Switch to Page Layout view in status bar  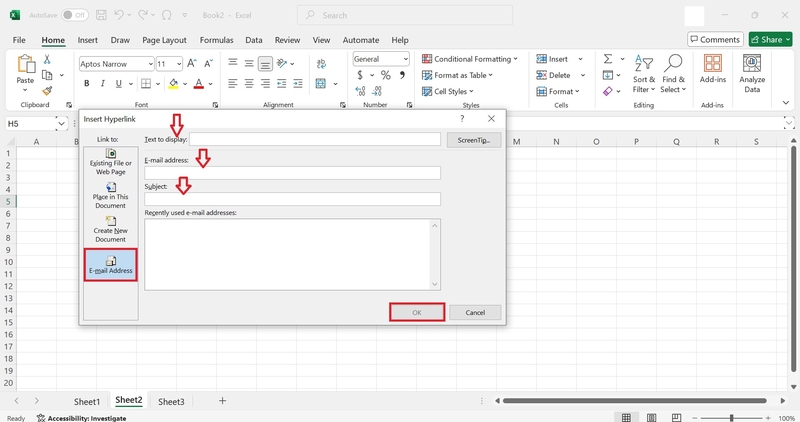(652, 417)
